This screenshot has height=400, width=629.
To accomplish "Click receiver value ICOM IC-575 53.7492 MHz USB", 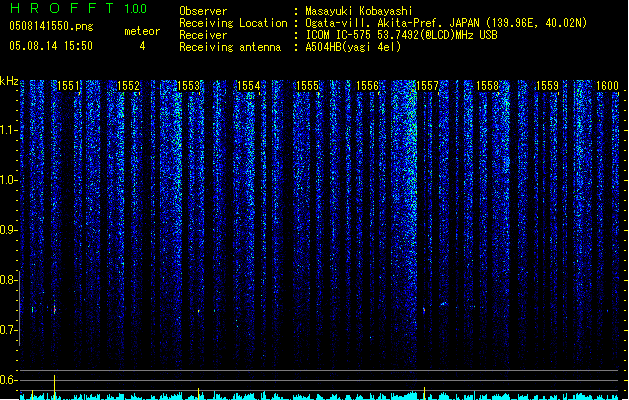I will [401, 35].
